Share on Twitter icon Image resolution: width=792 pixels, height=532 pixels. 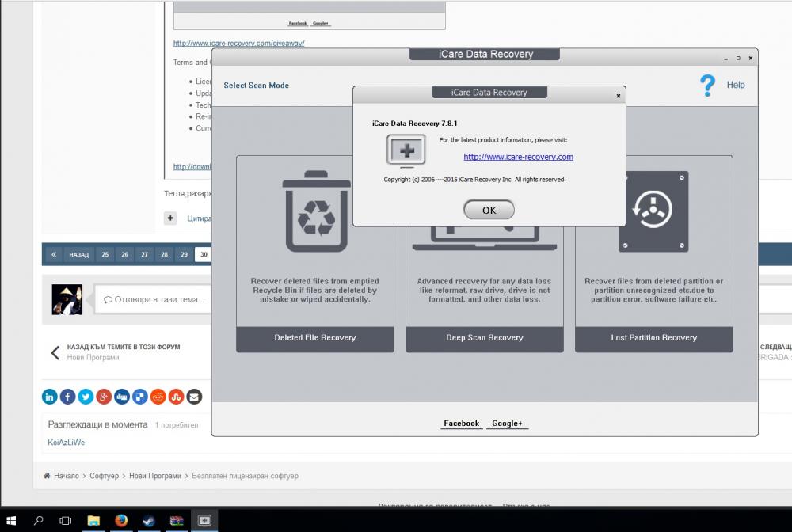tap(86, 397)
